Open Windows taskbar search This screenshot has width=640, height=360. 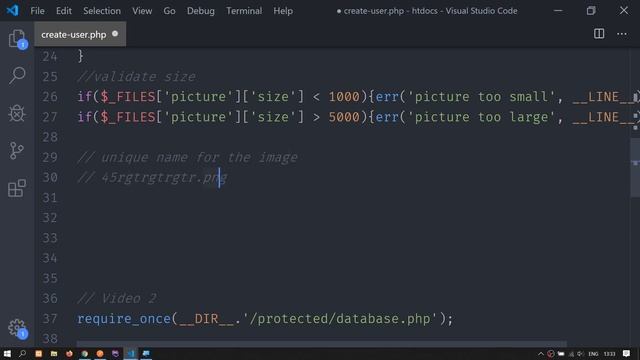[22, 353]
